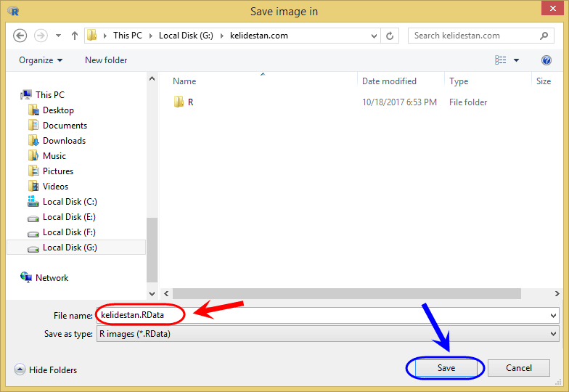Go up one folder level
The height and width of the screenshot is (392, 569).
coord(74,36)
